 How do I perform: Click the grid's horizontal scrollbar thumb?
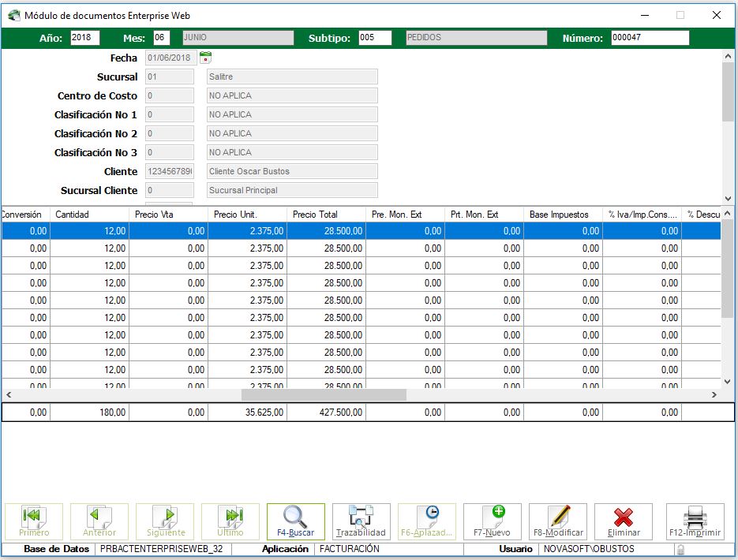coord(324,394)
